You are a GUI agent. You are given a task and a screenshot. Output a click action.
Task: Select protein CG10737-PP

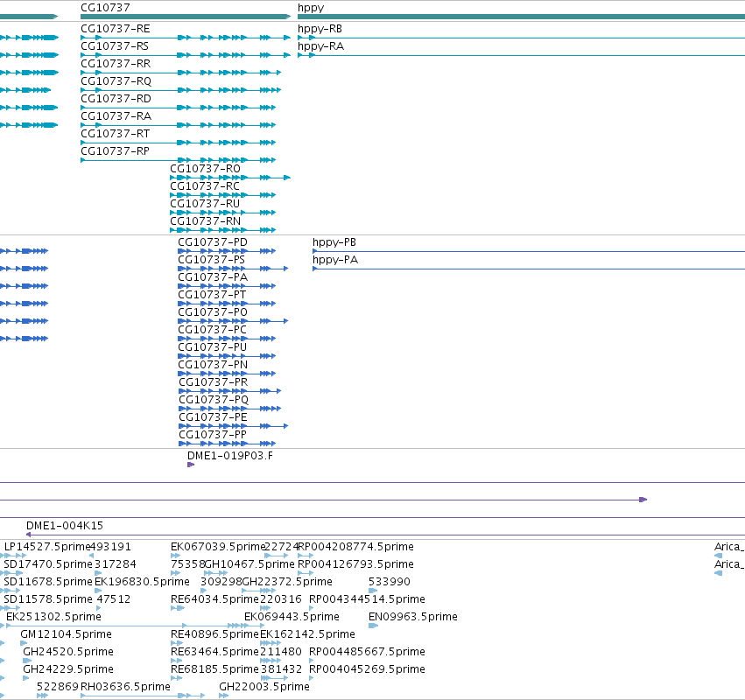[213, 435]
